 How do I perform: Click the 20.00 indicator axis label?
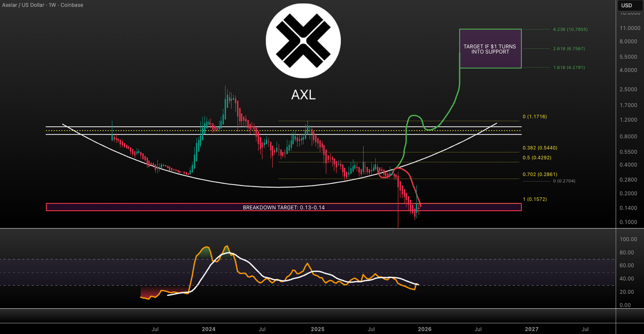(x=626, y=292)
